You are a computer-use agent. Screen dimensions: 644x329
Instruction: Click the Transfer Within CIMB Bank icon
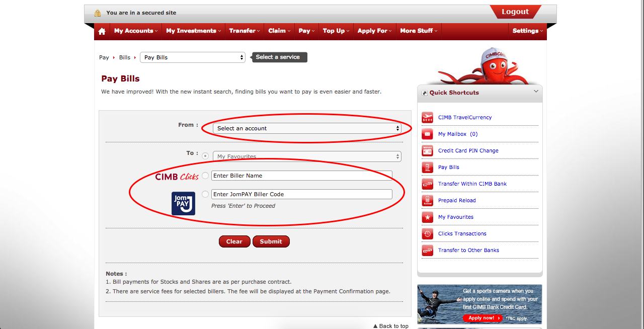(x=428, y=184)
